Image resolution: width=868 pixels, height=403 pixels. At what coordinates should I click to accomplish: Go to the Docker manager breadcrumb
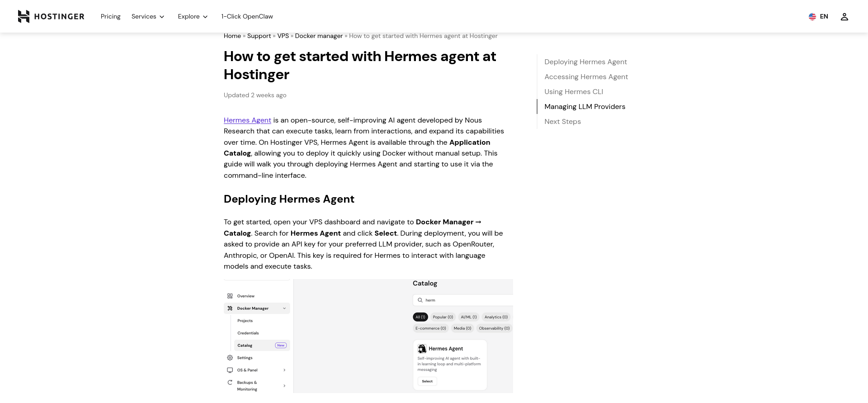[319, 36]
